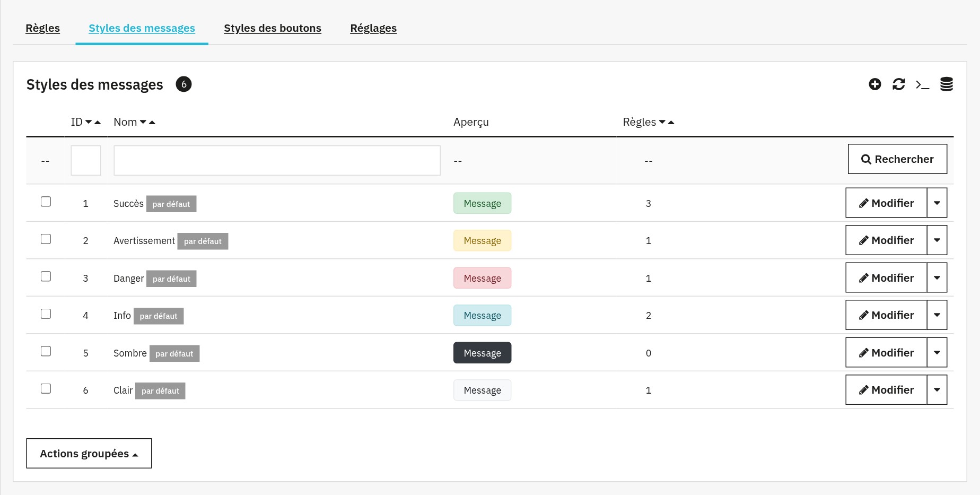Select the Danger row checkbox
The height and width of the screenshot is (495, 980).
pyautogui.click(x=46, y=276)
